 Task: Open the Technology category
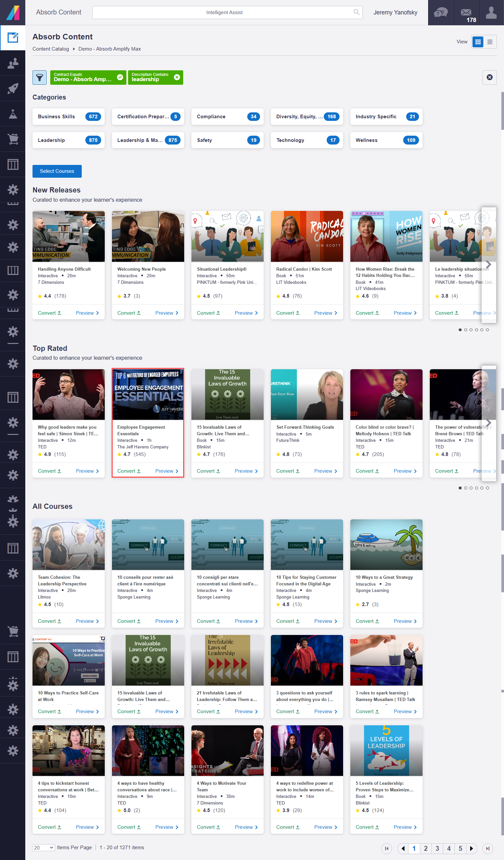307,140
